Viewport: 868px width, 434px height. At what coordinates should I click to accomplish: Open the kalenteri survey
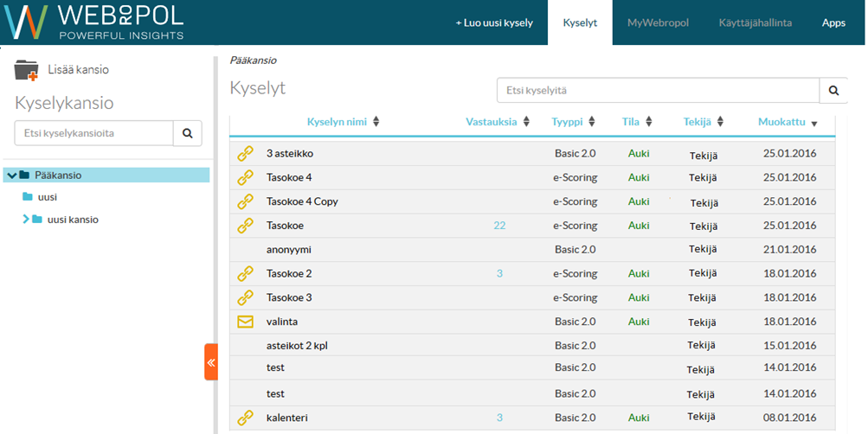coord(286,418)
